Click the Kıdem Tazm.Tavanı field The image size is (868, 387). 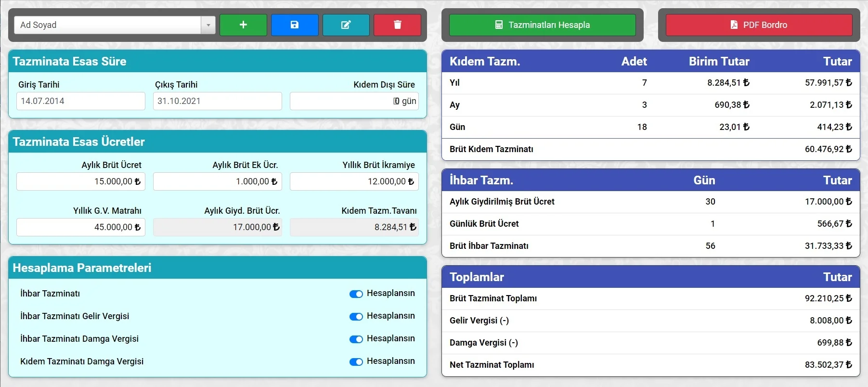354,227
